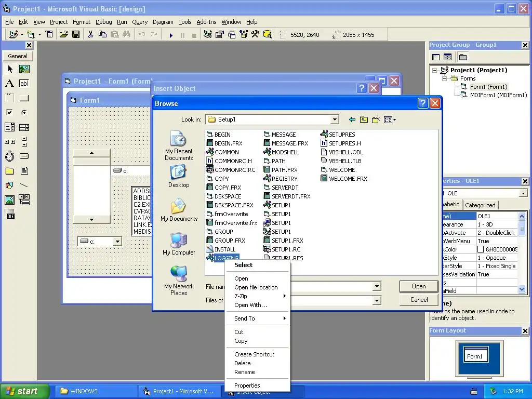532x399 pixels.
Task: Select the OLE tool in toolbox
Action: coord(10,215)
